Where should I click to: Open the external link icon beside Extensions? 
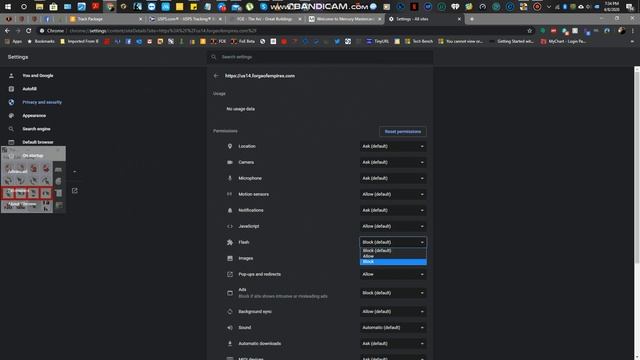tap(75, 191)
